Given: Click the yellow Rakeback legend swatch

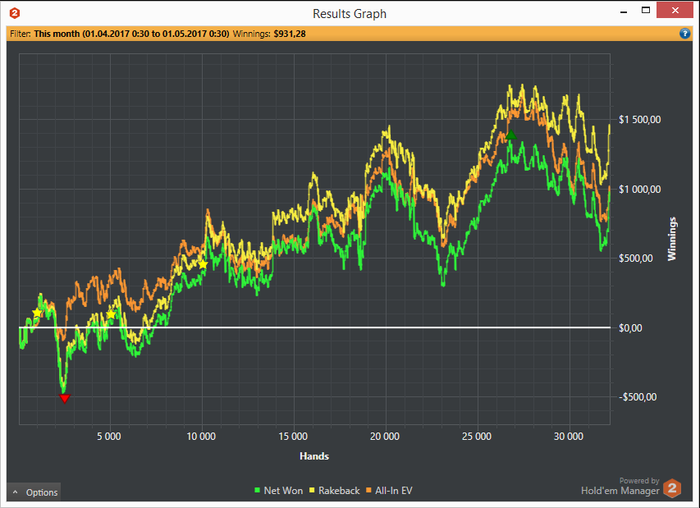Looking at the screenshot, I should (x=312, y=491).
